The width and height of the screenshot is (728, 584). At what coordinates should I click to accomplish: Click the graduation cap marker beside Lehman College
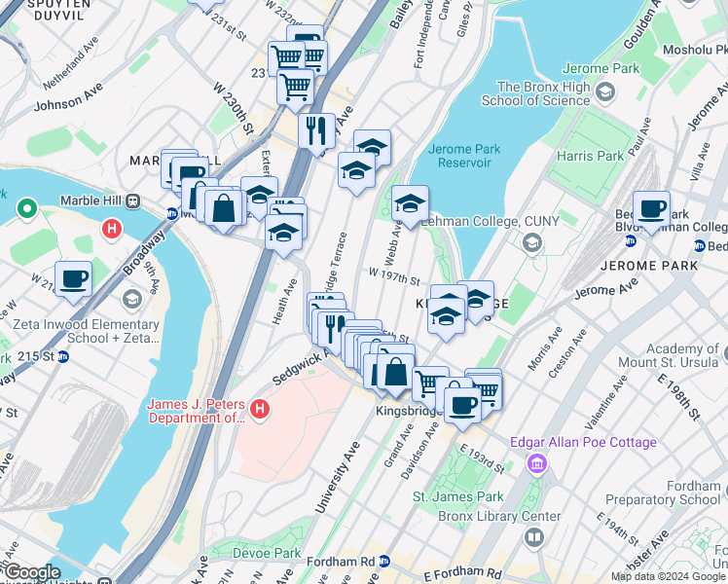point(410,206)
